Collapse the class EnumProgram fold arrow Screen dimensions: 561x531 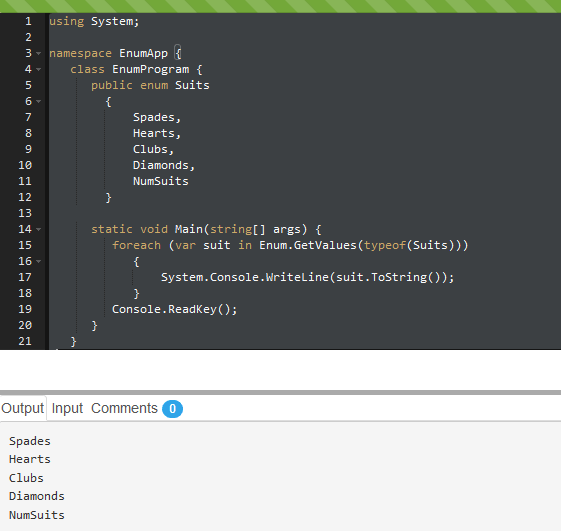point(39,69)
